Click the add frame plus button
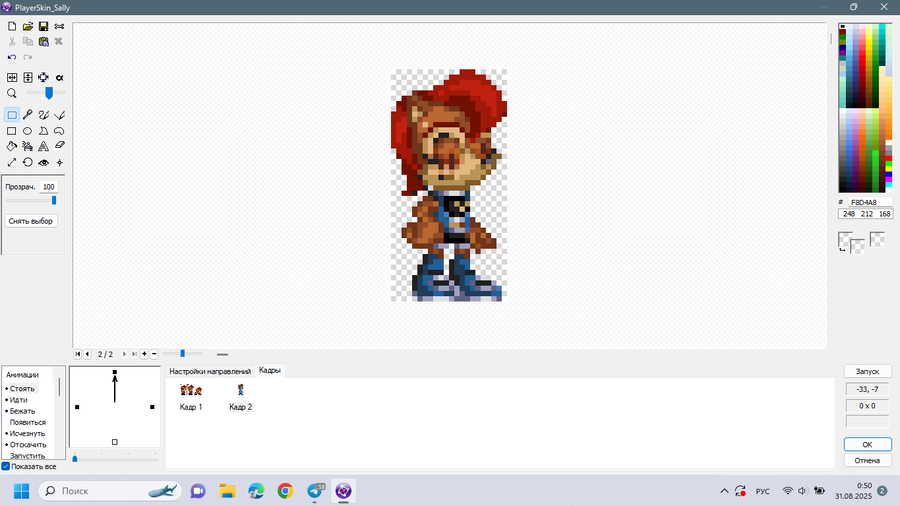The width and height of the screenshot is (900, 506). click(144, 354)
